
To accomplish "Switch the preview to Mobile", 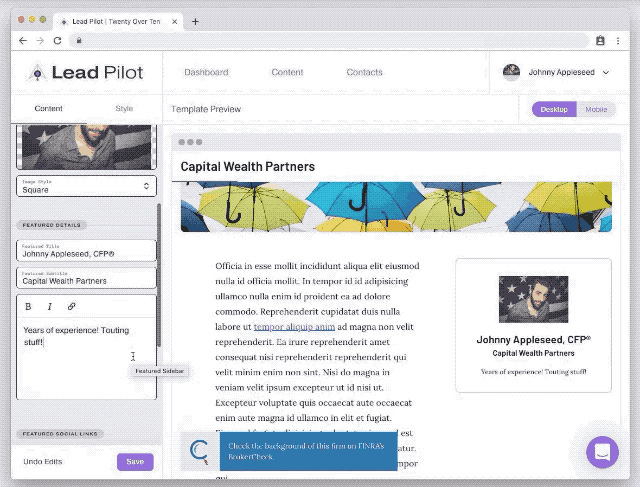I will (x=596, y=109).
